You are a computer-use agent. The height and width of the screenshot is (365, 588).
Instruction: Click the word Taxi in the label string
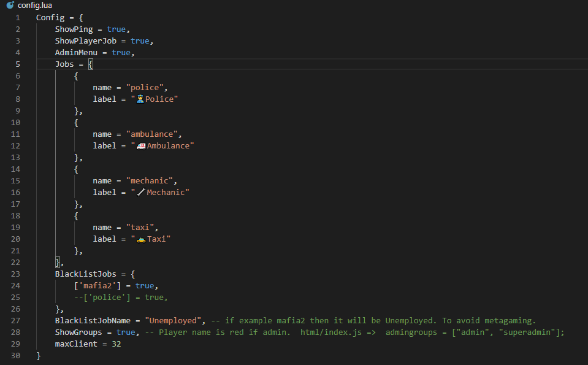(156, 239)
